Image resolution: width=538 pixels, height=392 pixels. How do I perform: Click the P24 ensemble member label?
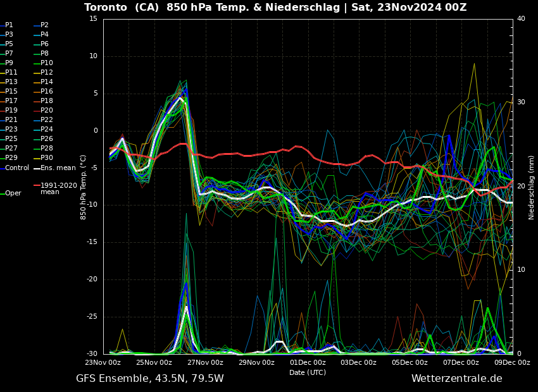tap(47, 130)
